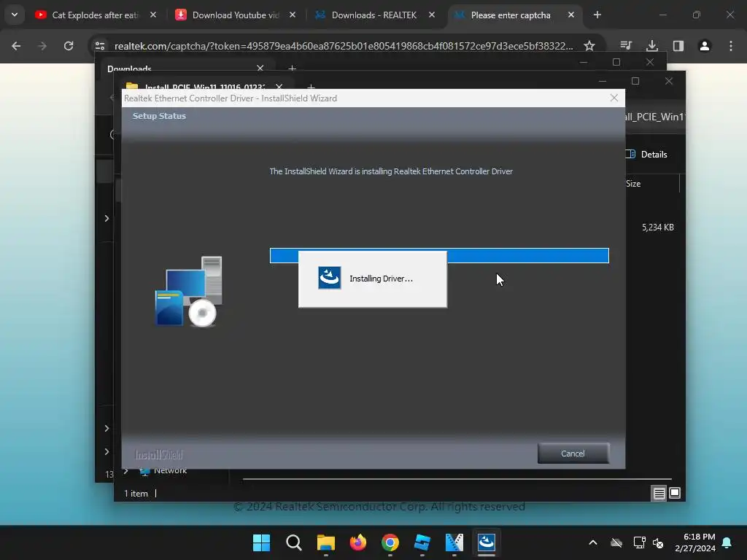The height and width of the screenshot is (560, 747).
Task: Open notification bell in taskbar
Action: tap(727, 542)
